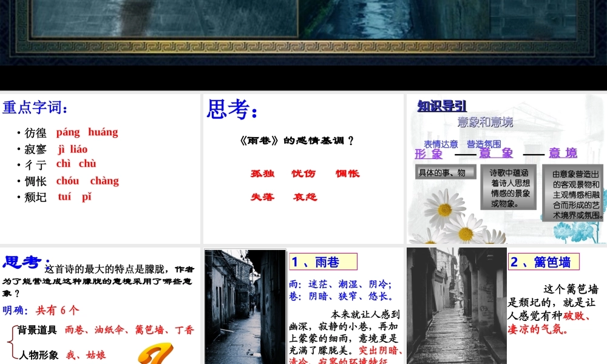This screenshot has height=364, width=607.
Task: Click the underlined 意象 heading
Action: pyautogui.click(x=496, y=153)
